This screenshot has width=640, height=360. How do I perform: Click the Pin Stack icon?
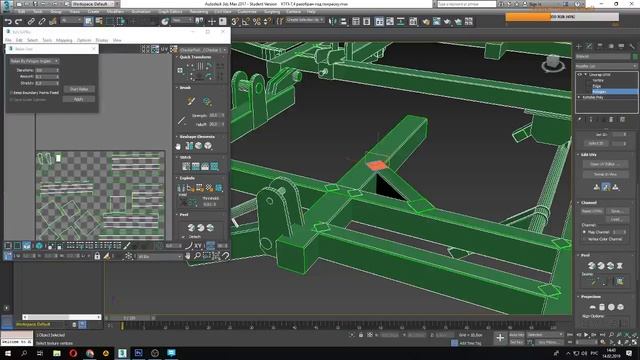point(580,120)
